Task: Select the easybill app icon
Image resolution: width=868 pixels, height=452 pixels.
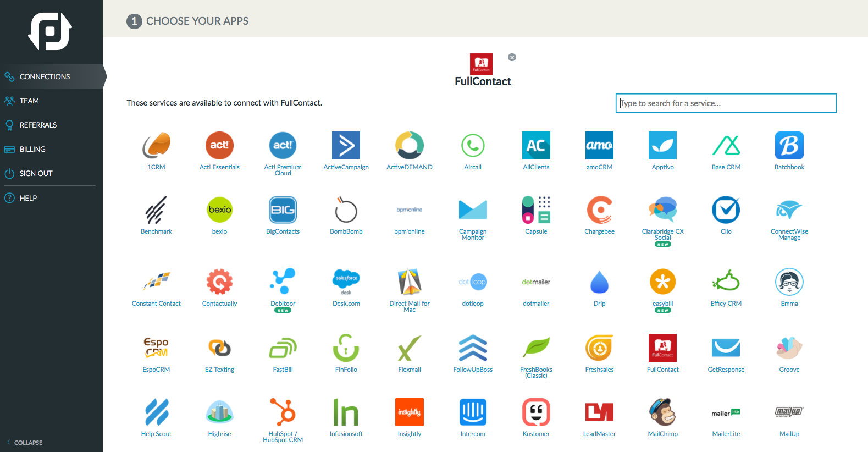Action: (662, 282)
